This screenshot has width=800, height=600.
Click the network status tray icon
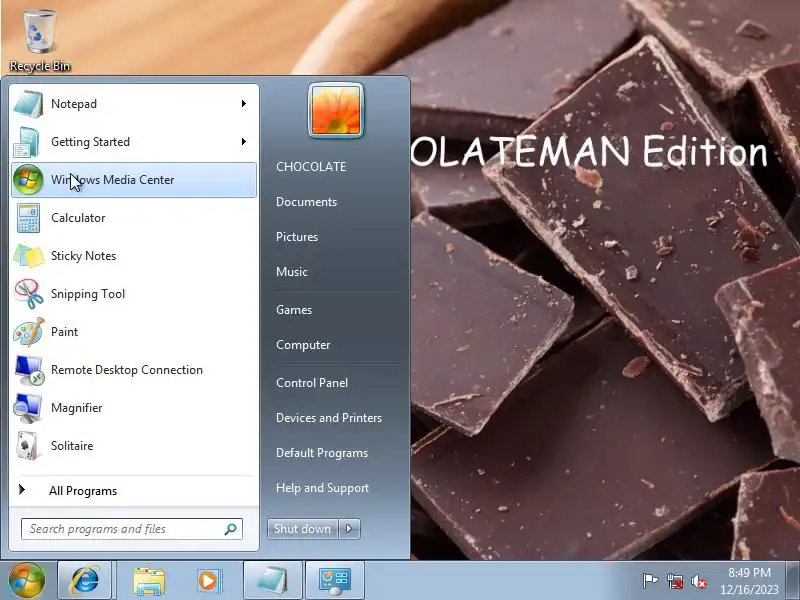674,581
